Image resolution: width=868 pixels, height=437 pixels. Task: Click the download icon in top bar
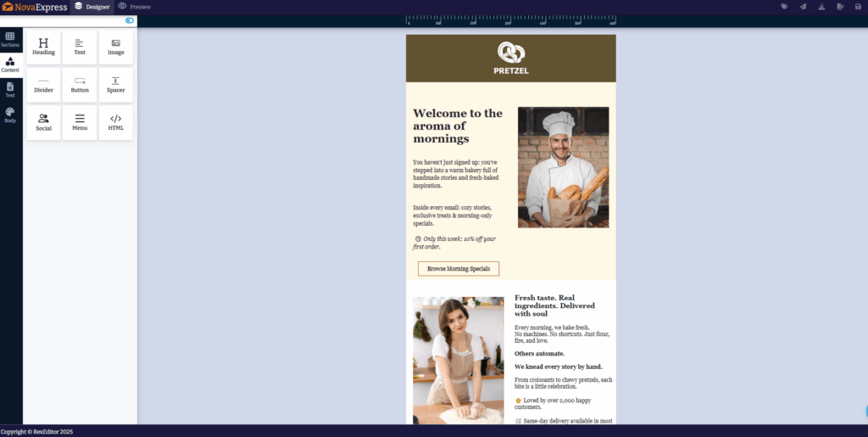click(821, 7)
